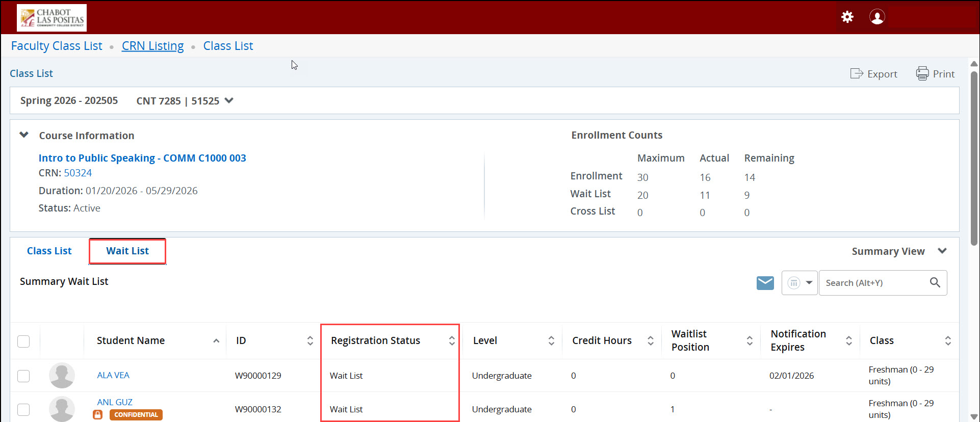Screen dimensions: 980x422
Task: Click the Export icon
Action: [857, 74]
